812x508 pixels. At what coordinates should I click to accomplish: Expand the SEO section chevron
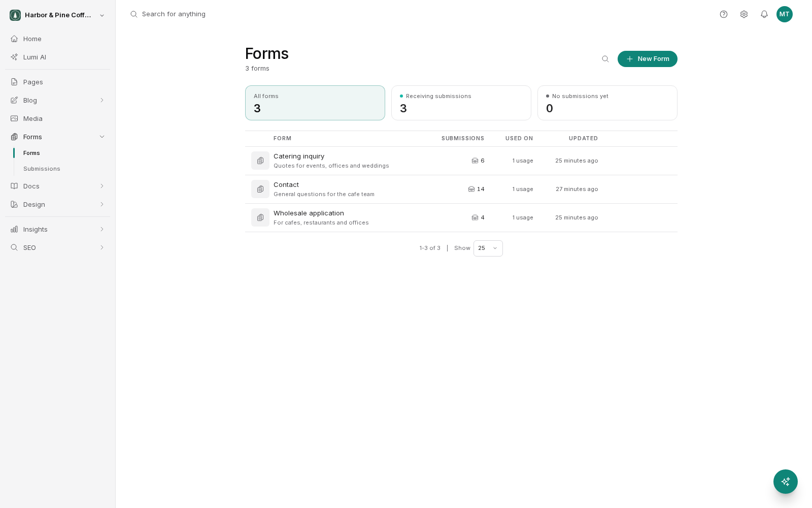point(102,247)
